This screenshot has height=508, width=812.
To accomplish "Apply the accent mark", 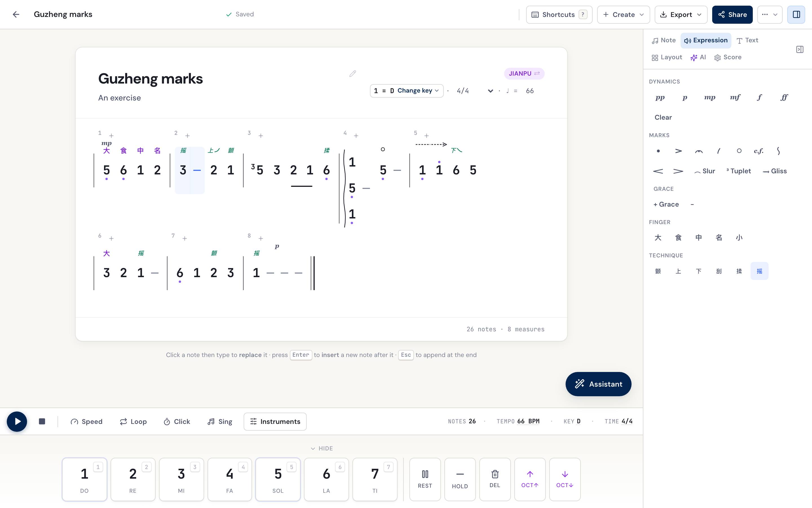I will (678, 151).
